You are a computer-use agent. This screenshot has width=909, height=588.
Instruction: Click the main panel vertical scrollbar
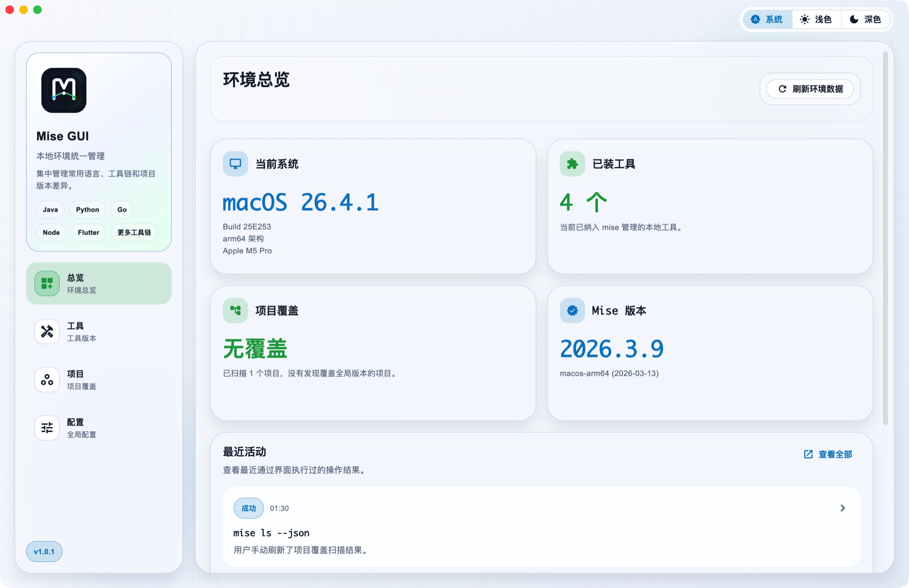(x=885, y=238)
